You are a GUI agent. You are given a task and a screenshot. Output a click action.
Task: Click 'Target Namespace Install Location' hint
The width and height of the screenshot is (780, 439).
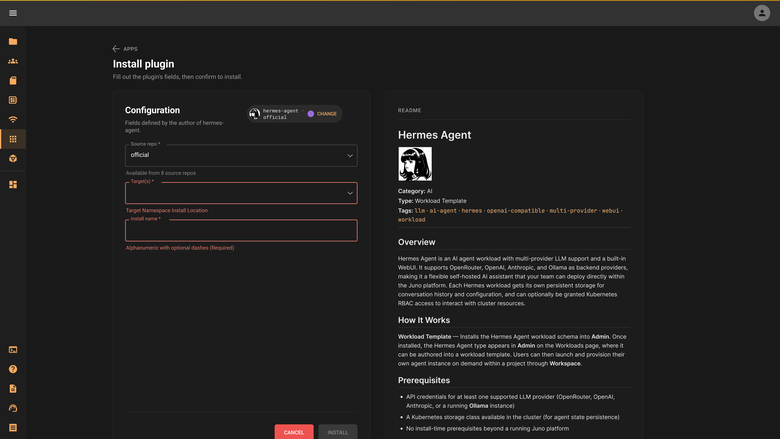[x=167, y=210]
